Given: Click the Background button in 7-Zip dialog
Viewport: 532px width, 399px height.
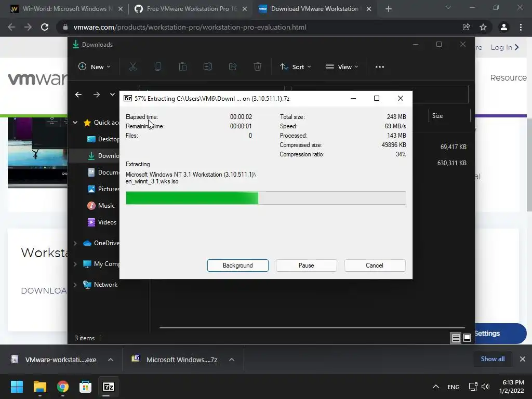Looking at the screenshot, I should [x=237, y=265].
